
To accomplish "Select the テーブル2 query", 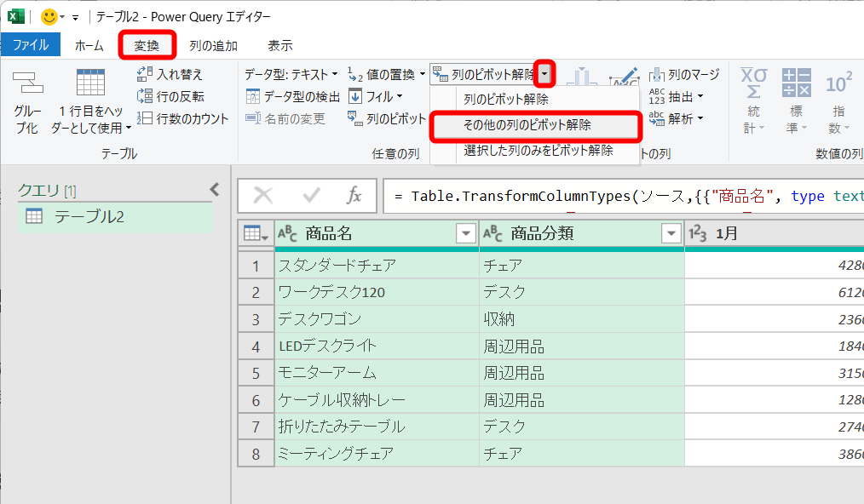I will click(x=115, y=216).
